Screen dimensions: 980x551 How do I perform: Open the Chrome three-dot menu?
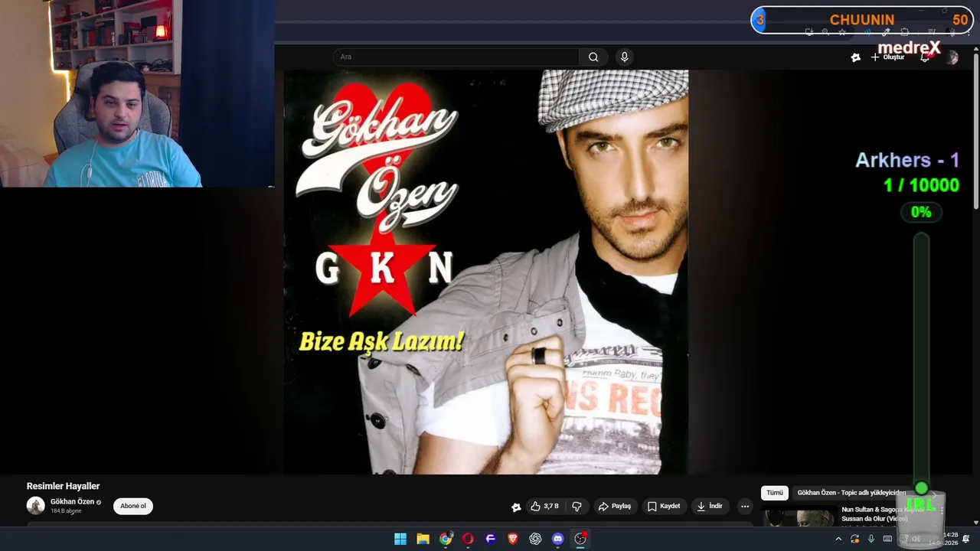click(969, 33)
